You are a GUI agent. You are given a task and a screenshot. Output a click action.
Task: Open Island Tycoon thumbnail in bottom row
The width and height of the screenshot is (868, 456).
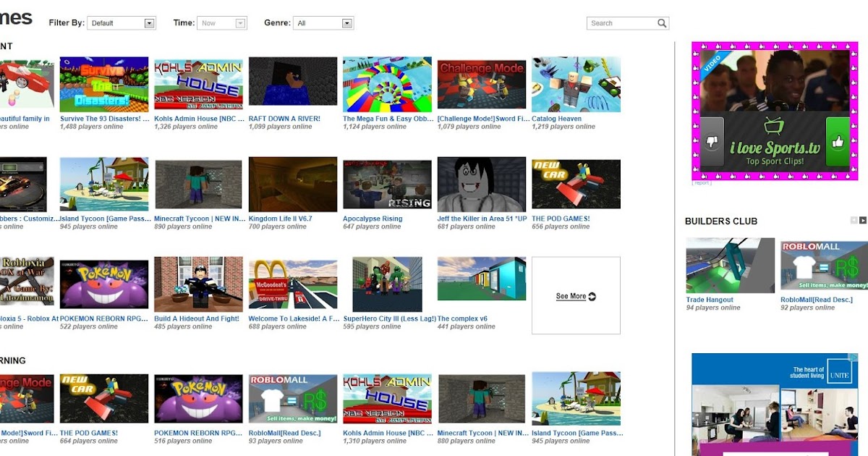[576, 399]
